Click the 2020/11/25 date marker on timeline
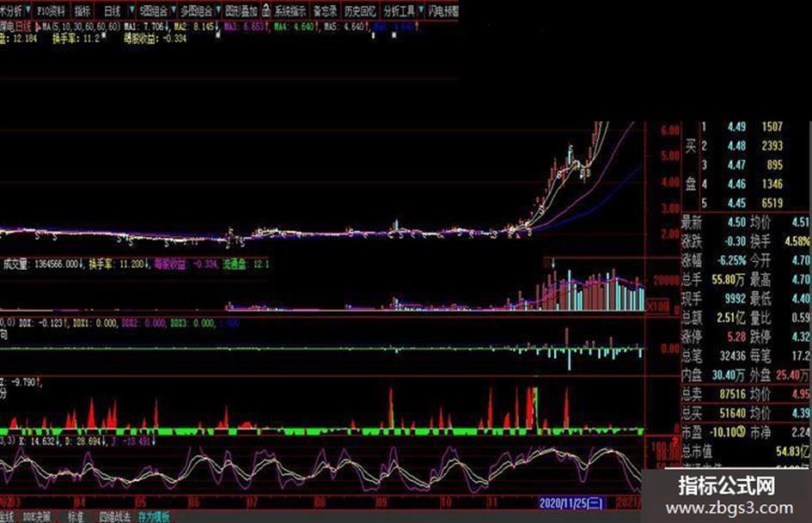812x523 pixels. pos(571,502)
